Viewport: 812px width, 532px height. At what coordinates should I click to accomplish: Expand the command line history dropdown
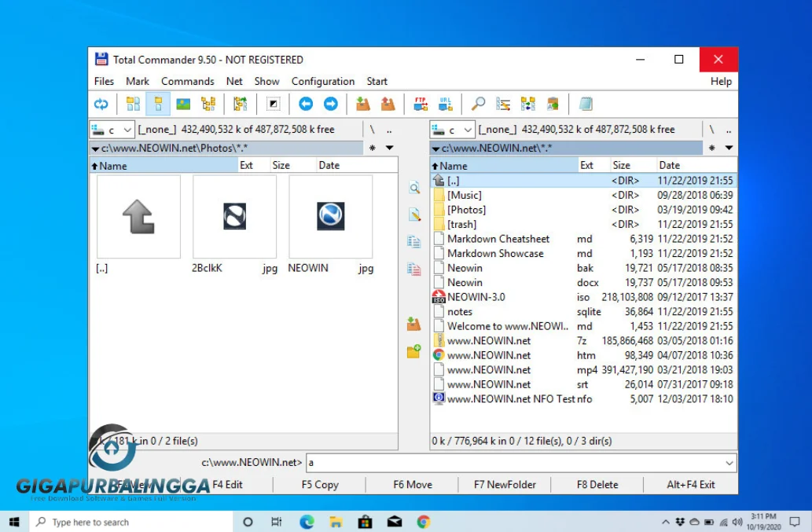(729, 463)
